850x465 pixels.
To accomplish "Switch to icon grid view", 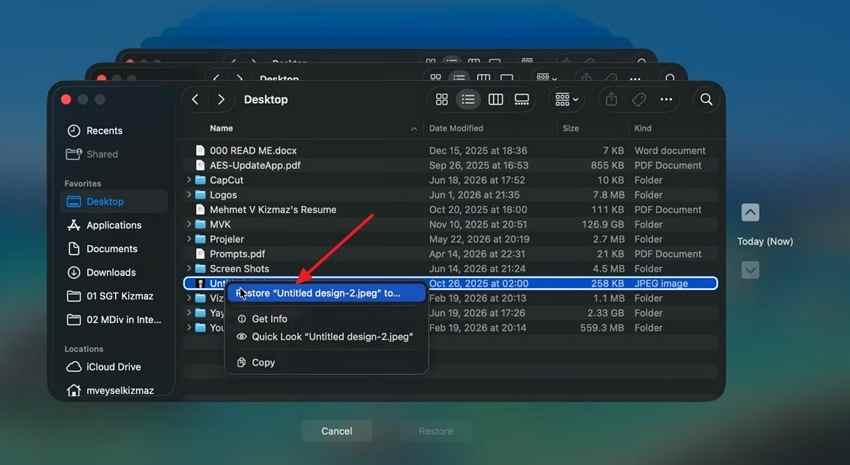I will (x=442, y=99).
